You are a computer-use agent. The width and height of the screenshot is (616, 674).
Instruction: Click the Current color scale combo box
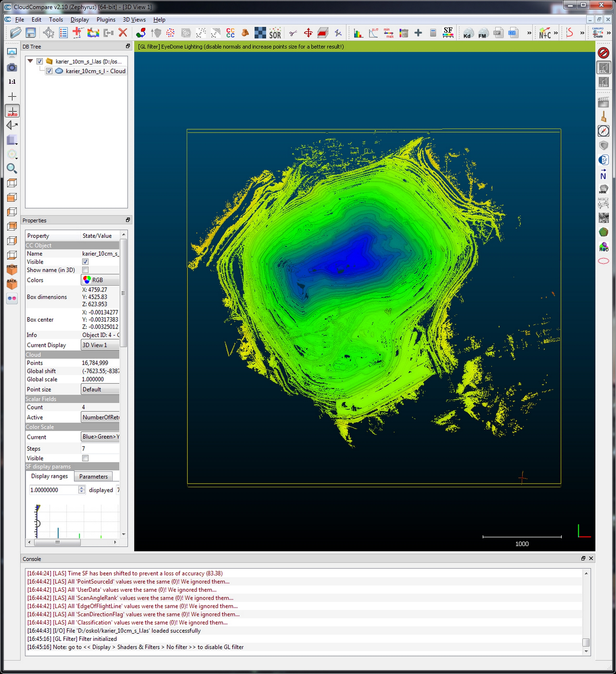point(100,437)
